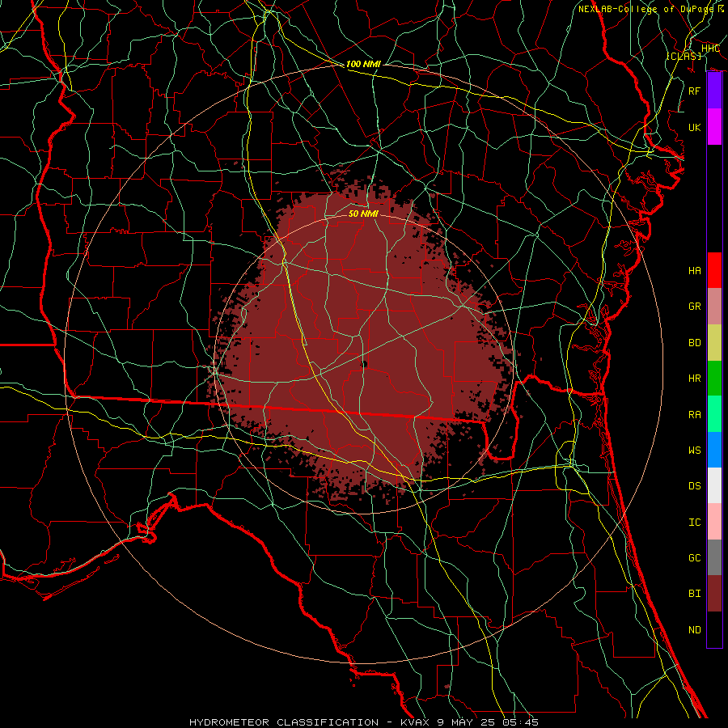Click the gray GC legend swatch
The image size is (728, 728).
(x=714, y=557)
